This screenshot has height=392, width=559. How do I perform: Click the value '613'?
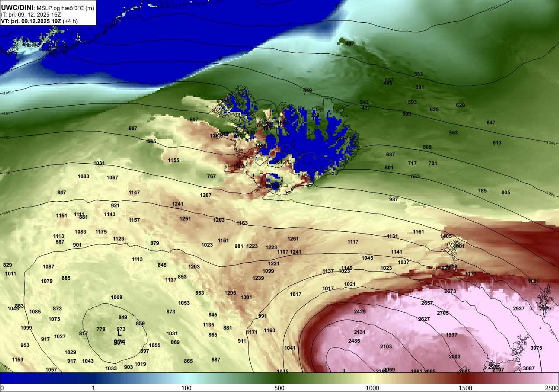497,143
